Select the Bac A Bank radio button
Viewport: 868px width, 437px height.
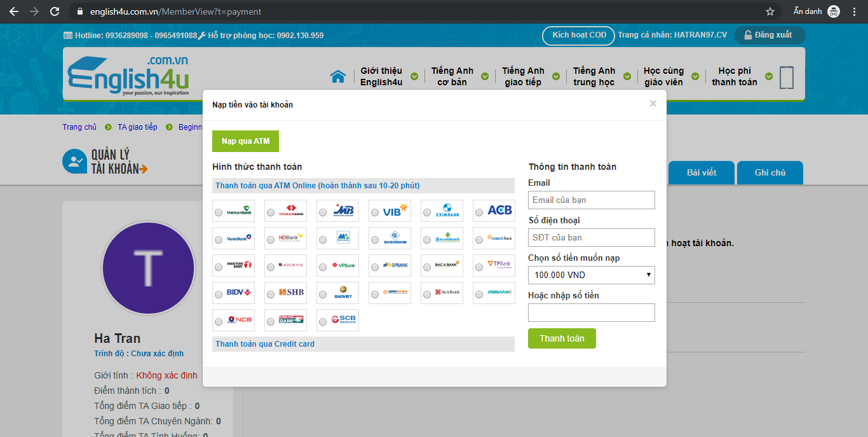[427, 267]
